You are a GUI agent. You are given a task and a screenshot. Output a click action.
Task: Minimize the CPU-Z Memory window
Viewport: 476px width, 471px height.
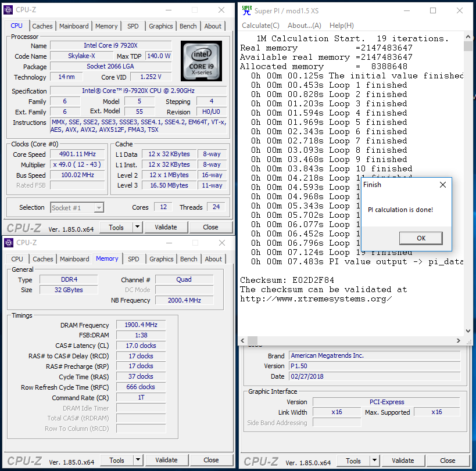[x=169, y=243]
